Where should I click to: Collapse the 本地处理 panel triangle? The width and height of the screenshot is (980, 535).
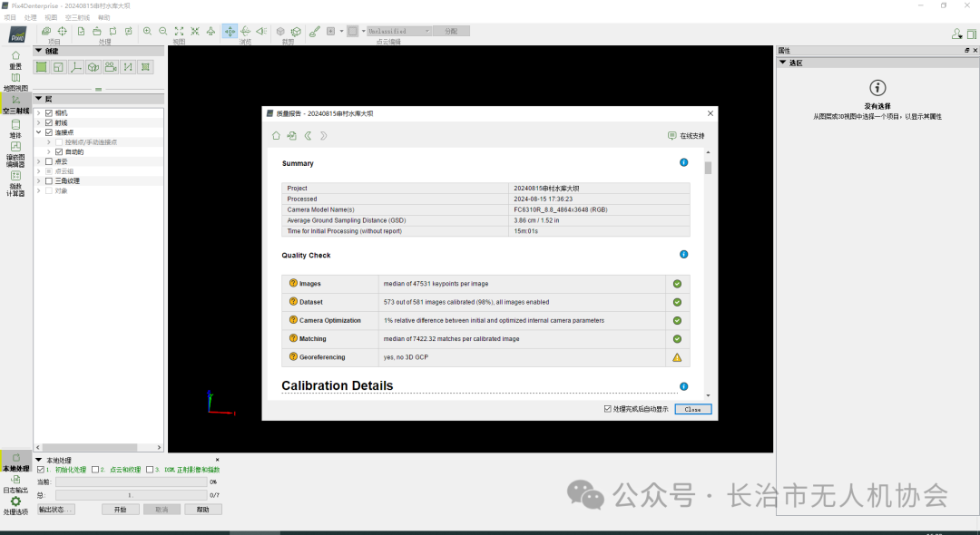point(39,460)
